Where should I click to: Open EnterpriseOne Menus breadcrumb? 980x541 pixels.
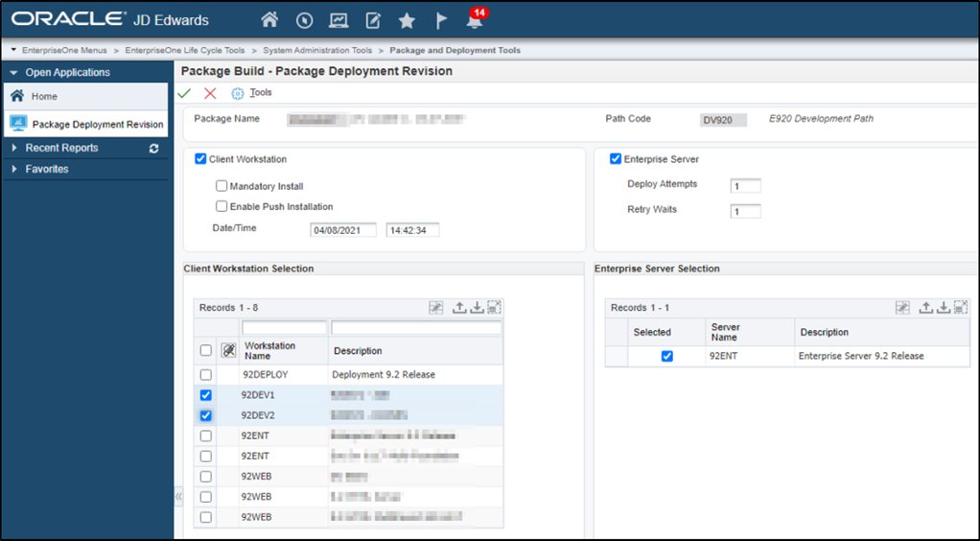64,50
